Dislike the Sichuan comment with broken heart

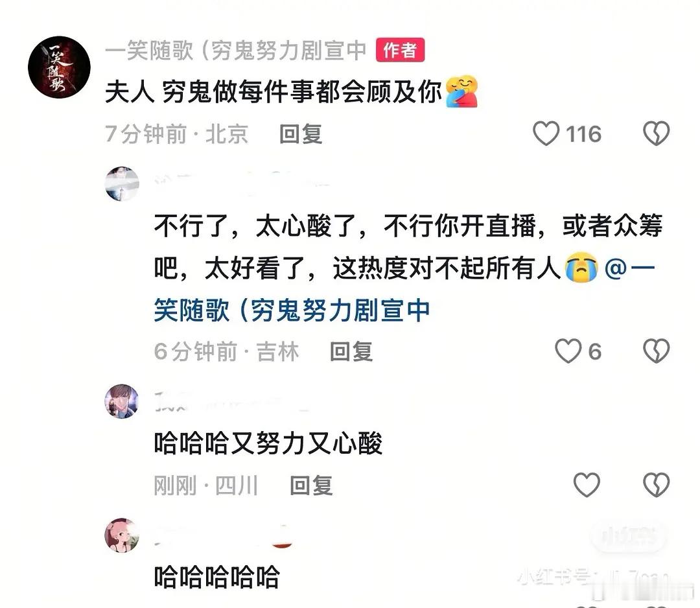click(x=656, y=485)
